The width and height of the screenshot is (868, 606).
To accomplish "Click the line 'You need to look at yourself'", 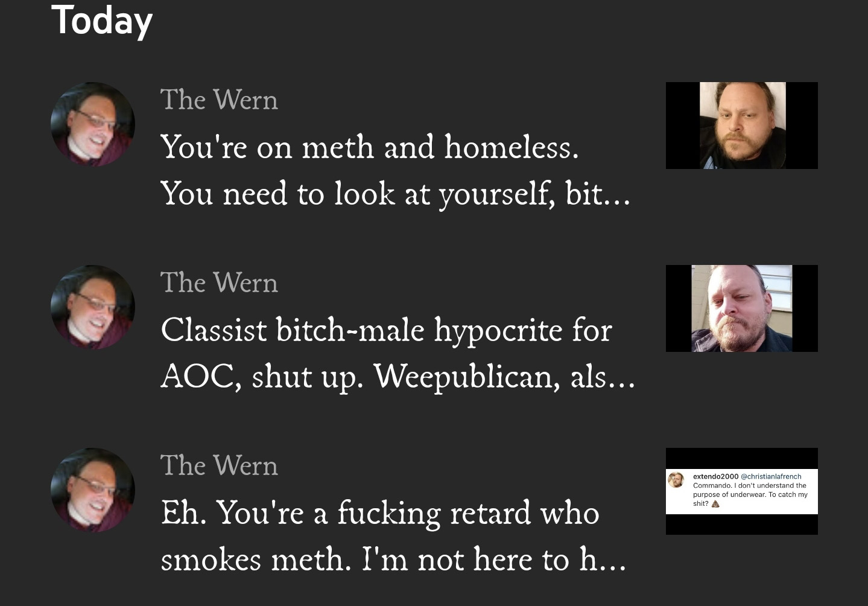I will pos(395,194).
